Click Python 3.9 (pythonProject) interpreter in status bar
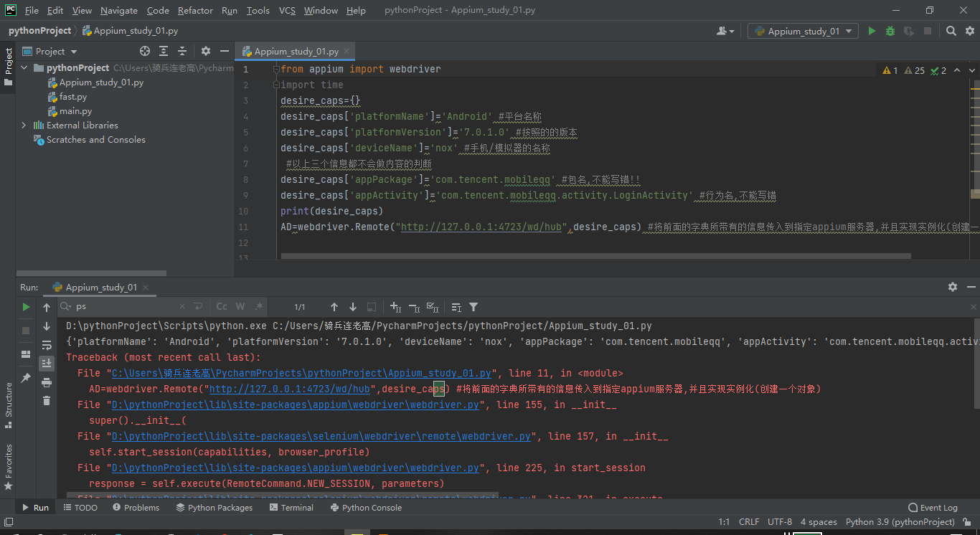The image size is (980, 535). click(x=900, y=522)
